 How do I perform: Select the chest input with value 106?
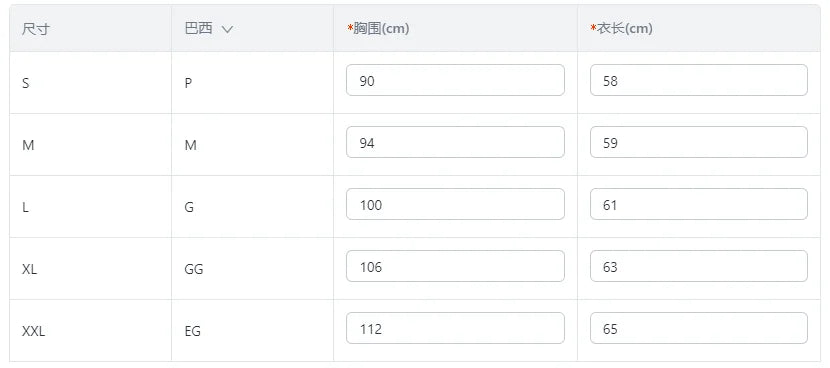pos(455,266)
